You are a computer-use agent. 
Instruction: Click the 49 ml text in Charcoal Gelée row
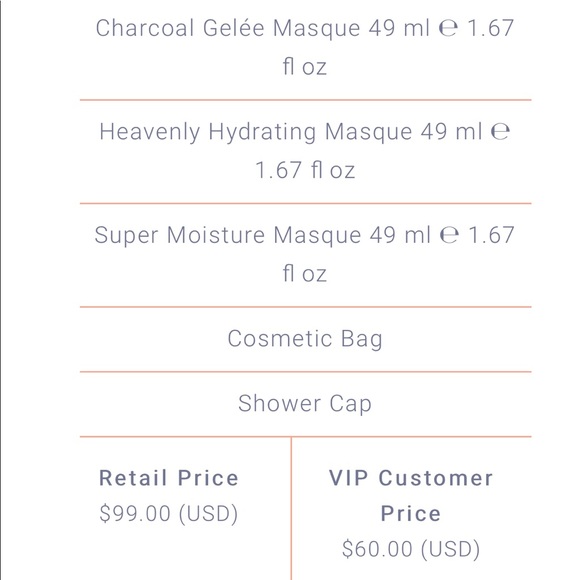[399, 28]
